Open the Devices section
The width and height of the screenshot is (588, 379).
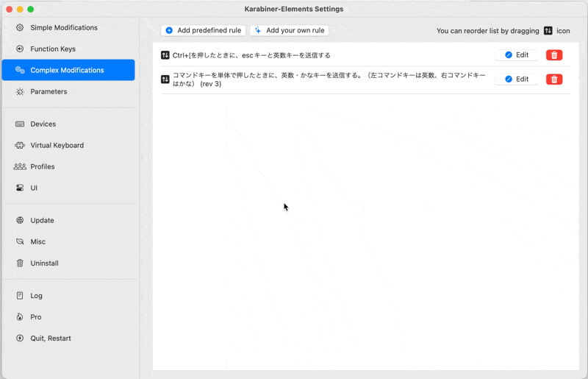[x=68, y=124]
